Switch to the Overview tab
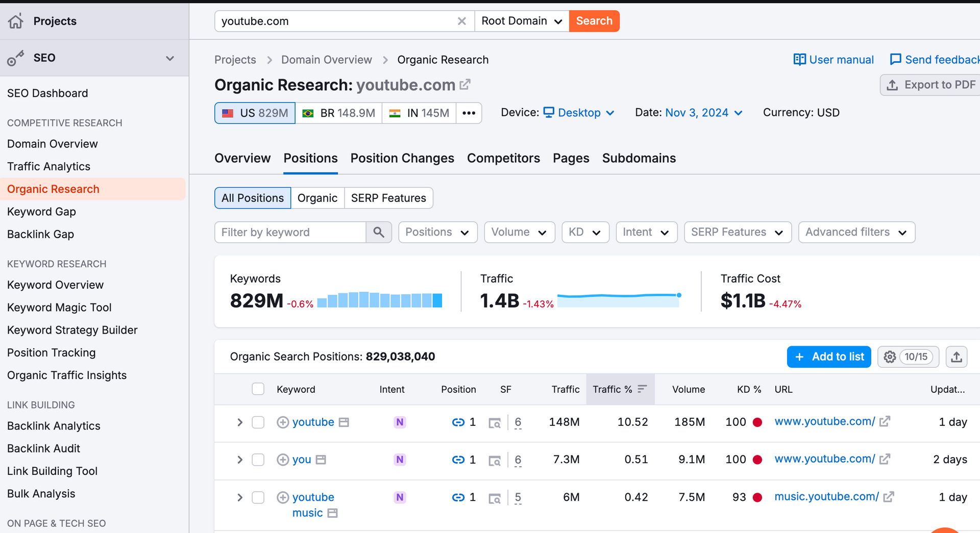Viewport: 980px width, 533px height. click(242, 158)
